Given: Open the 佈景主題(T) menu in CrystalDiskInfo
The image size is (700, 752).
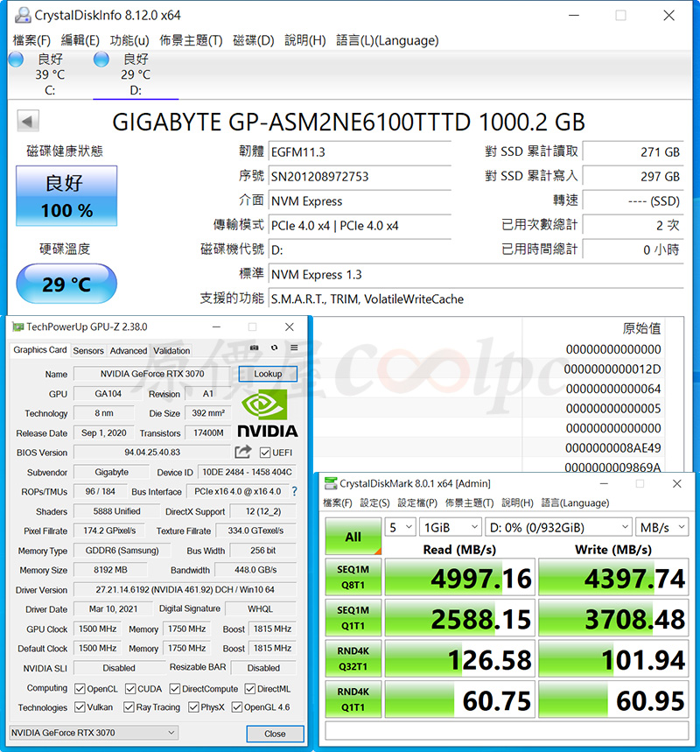Looking at the screenshot, I should pyautogui.click(x=191, y=40).
